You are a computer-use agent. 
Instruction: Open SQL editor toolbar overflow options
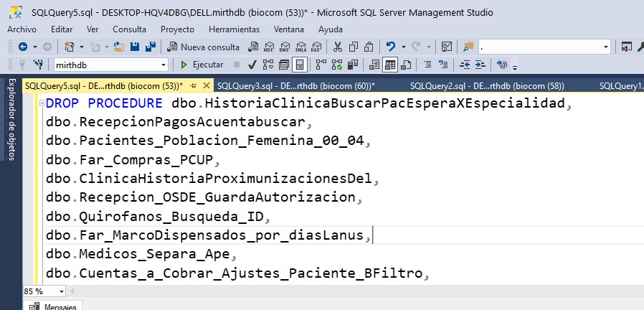(x=515, y=67)
